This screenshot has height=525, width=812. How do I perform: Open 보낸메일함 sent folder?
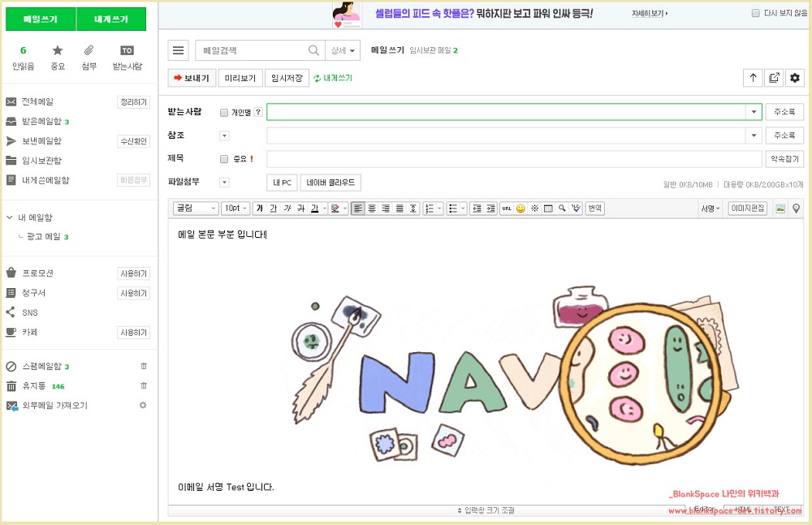pos(41,141)
